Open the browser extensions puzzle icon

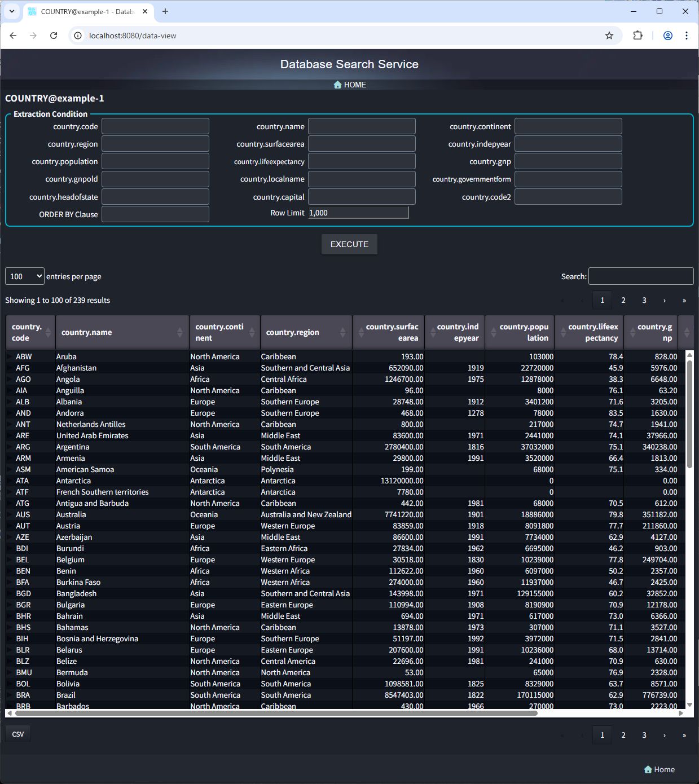click(x=638, y=36)
